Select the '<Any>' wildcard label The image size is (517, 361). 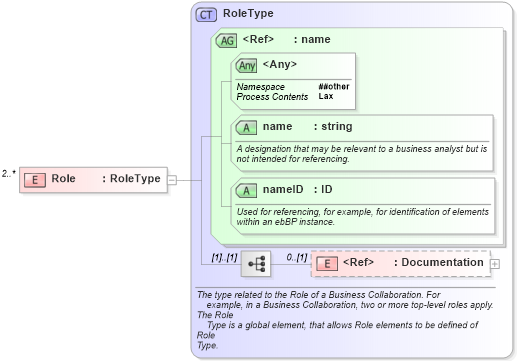pyautogui.click(x=280, y=64)
